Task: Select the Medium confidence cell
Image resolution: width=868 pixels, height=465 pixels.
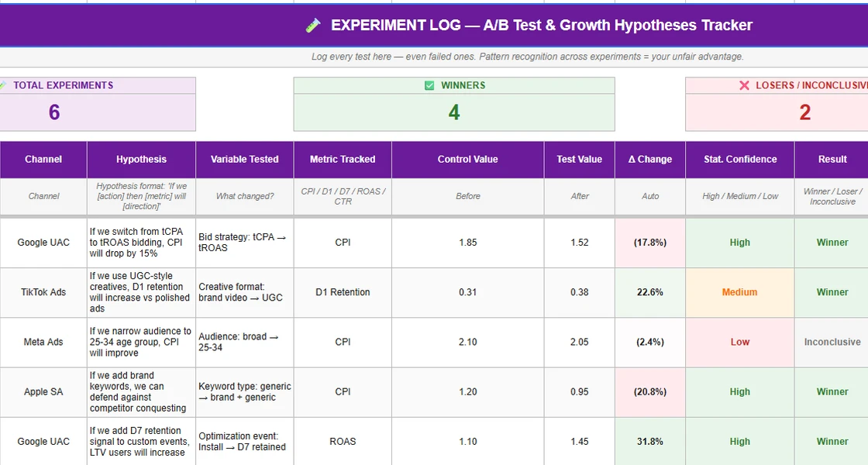Action: coord(740,292)
